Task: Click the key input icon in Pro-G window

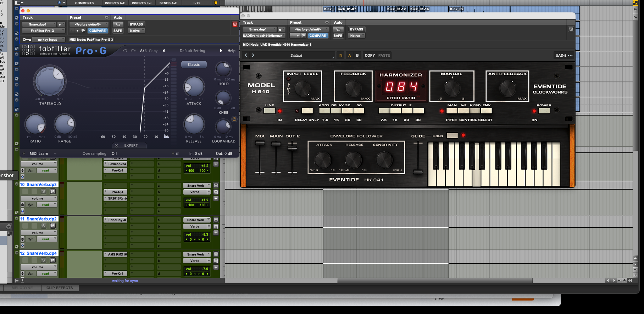Action: coord(27,40)
